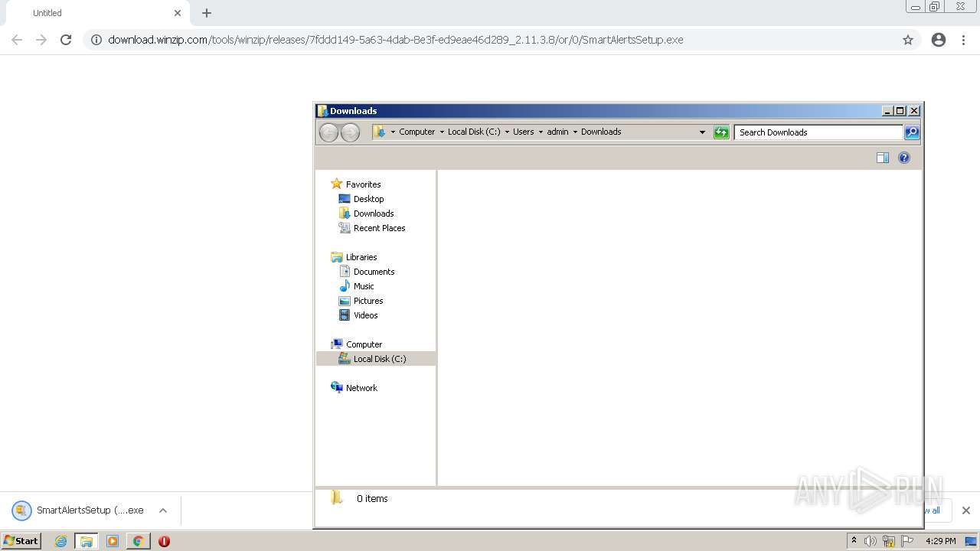Open address bar history dropdown

coord(702,132)
